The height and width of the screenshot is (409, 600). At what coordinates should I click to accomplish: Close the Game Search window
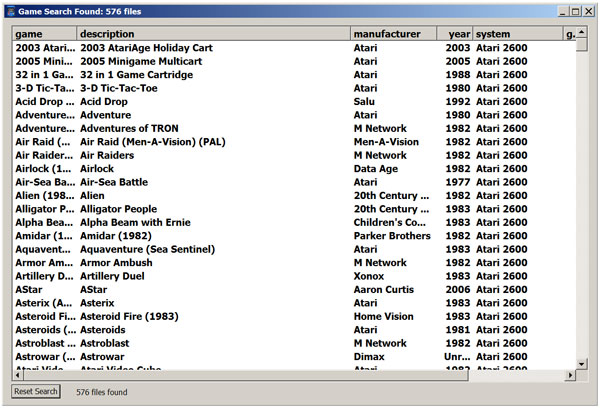588,10
